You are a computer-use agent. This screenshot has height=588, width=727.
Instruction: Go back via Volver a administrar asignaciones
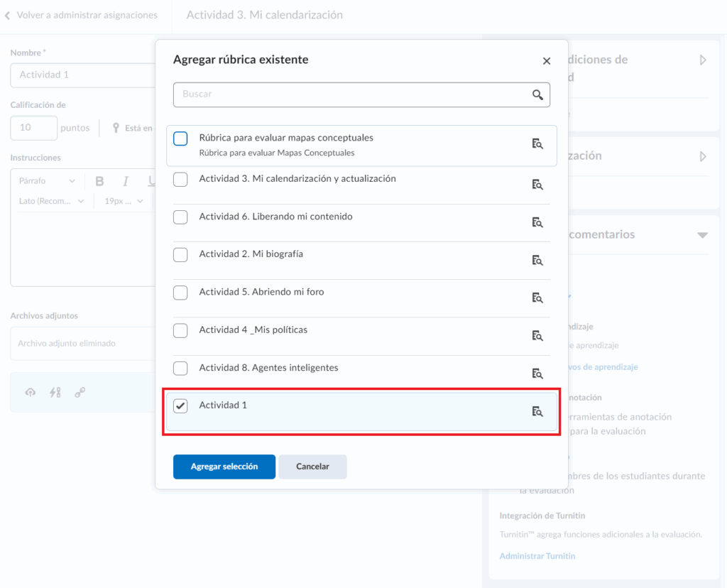click(80, 15)
